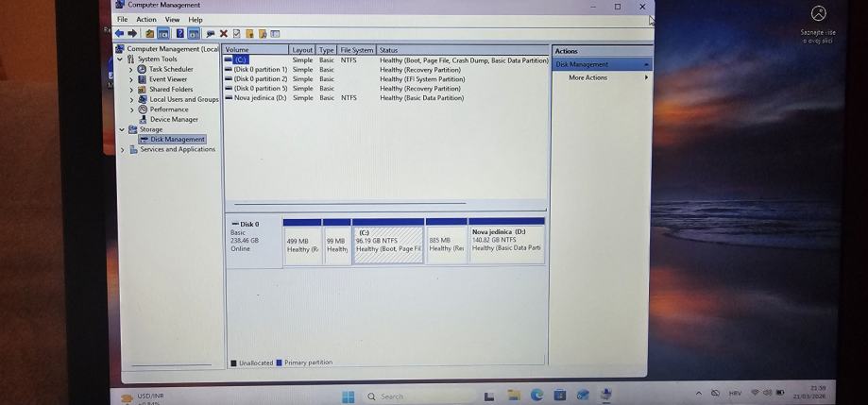
Task: Sort by the Type column header
Action: click(x=327, y=50)
